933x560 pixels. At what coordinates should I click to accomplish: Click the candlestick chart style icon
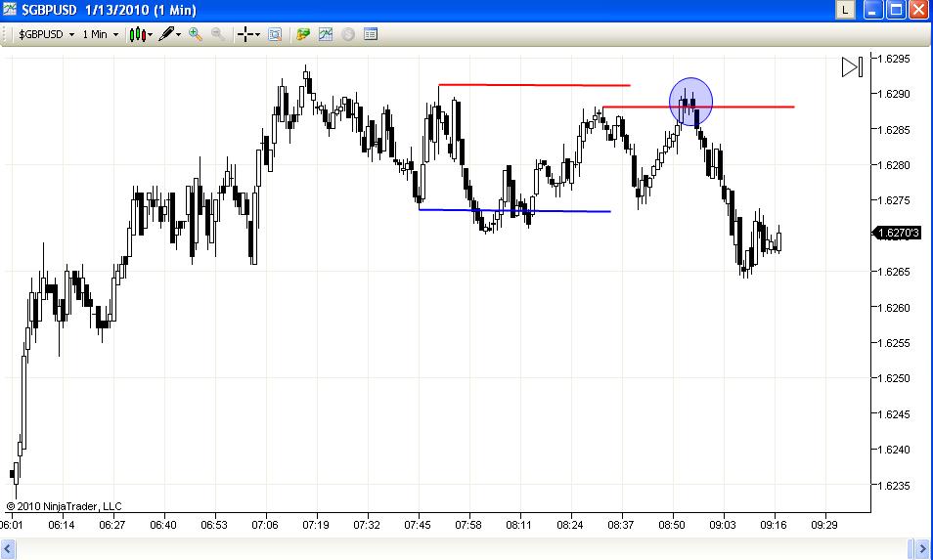coord(138,34)
